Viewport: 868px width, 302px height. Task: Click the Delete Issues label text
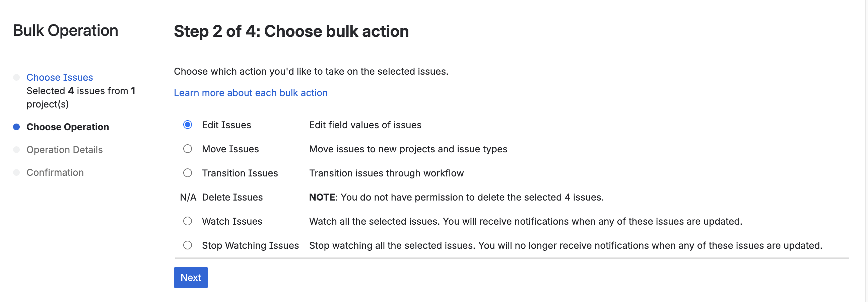(x=232, y=197)
